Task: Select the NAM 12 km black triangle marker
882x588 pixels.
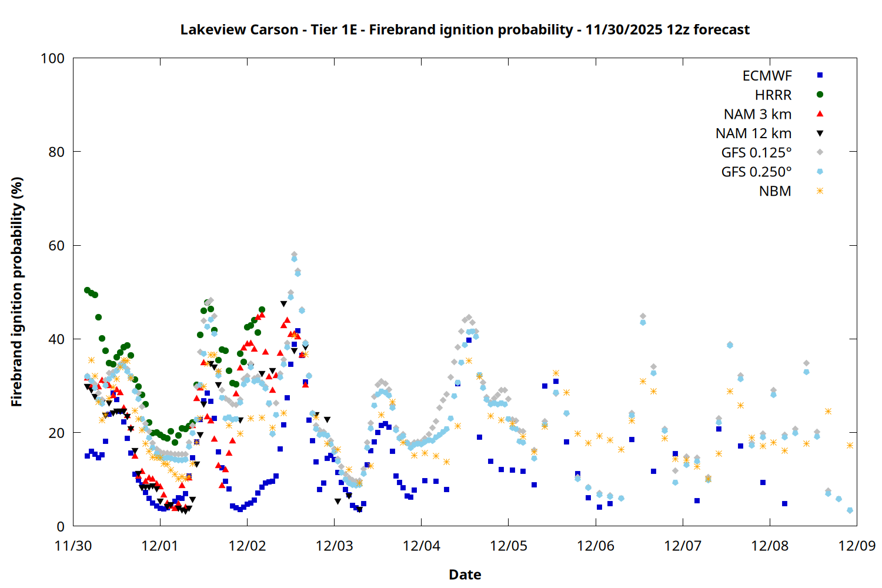Action: (820, 133)
